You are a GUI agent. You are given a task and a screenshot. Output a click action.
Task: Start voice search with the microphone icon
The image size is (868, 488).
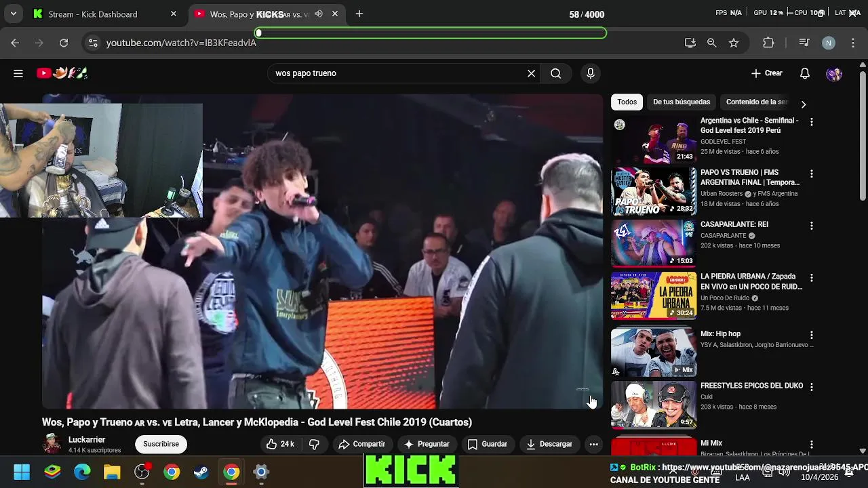pos(591,73)
